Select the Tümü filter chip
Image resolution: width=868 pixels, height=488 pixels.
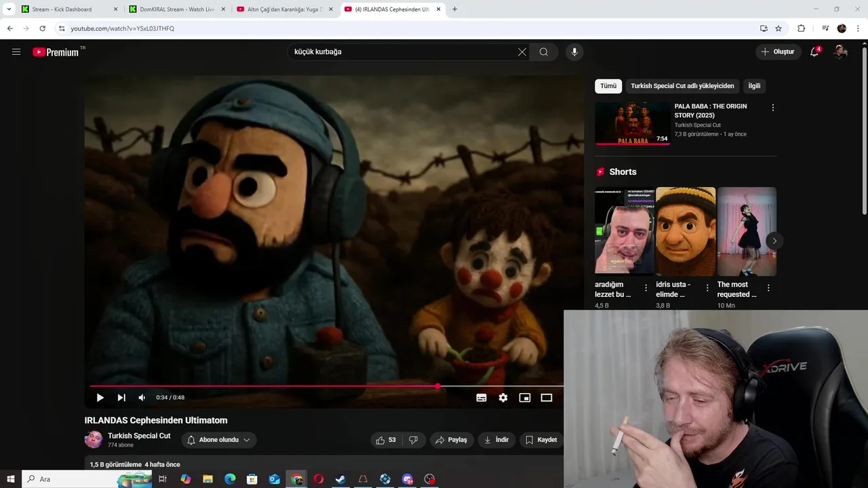pyautogui.click(x=608, y=86)
